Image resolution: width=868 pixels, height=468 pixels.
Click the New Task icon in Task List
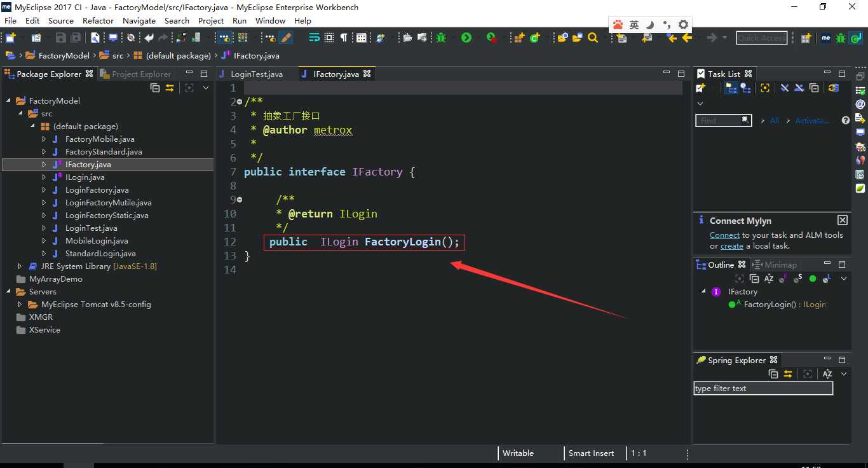click(x=700, y=88)
